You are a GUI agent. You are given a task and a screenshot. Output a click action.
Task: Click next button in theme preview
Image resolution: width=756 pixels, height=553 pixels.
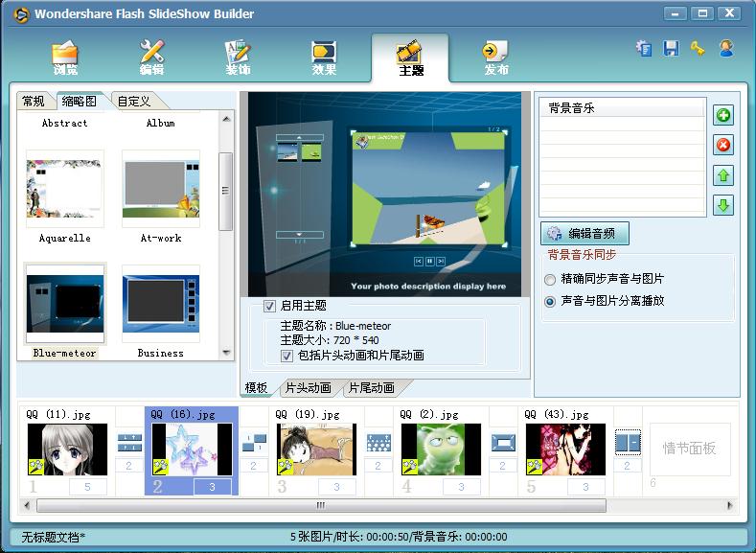click(x=441, y=262)
